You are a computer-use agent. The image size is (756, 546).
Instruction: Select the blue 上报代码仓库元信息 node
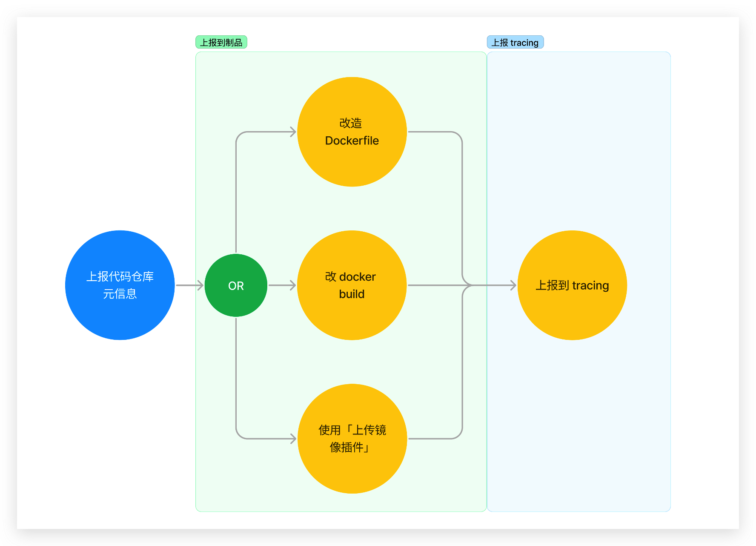click(120, 285)
